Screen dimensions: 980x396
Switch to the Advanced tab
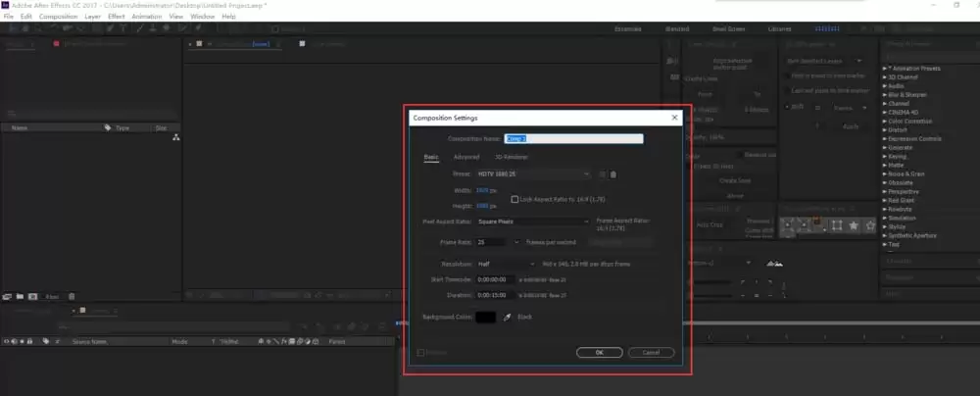(x=466, y=157)
